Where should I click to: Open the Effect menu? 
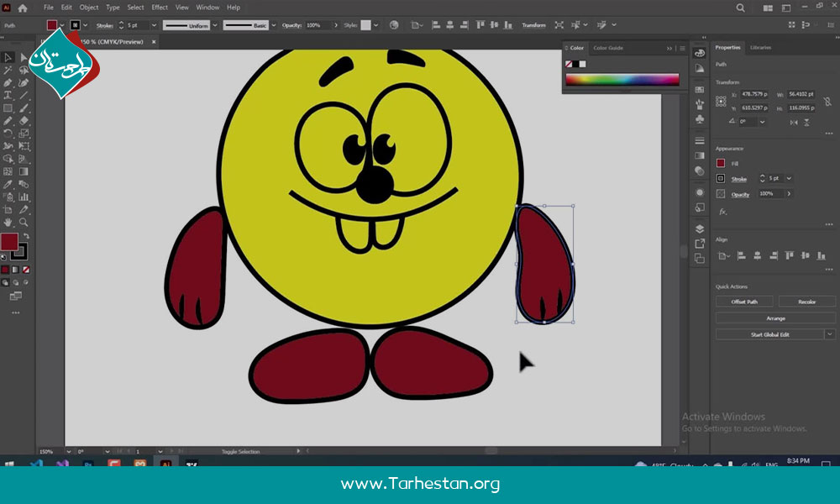(160, 8)
